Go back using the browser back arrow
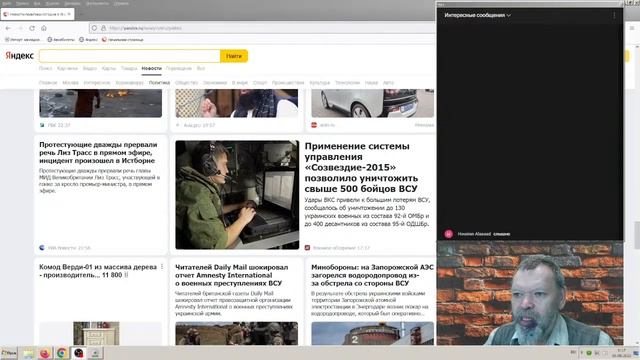640x360 pixels. [x=8, y=28]
